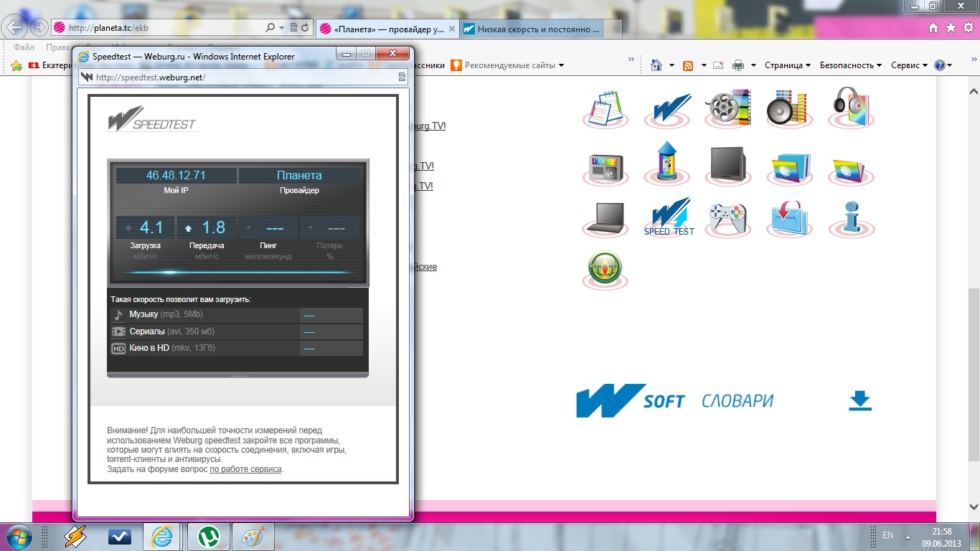Click the blue Help question mark icon
The width and height of the screenshot is (980, 551).
click(x=940, y=65)
